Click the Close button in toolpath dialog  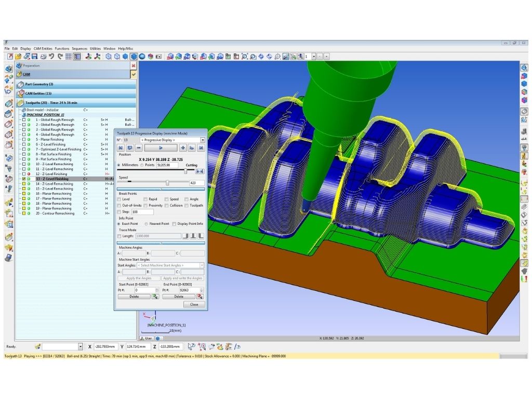(x=194, y=304)
